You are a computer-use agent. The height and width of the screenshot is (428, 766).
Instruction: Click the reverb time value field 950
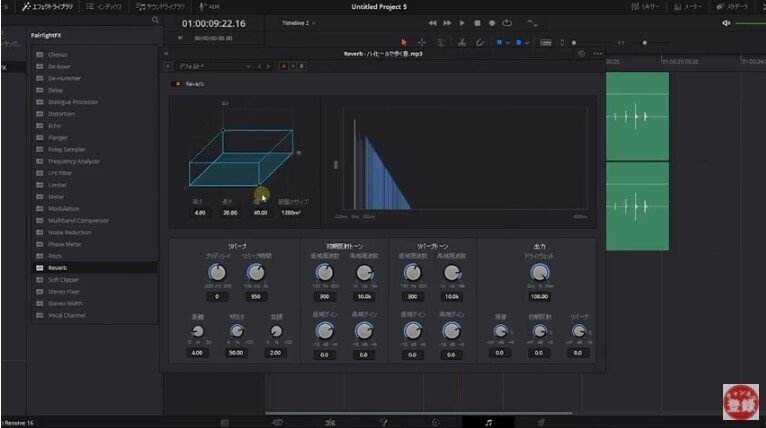pos(256,297)
